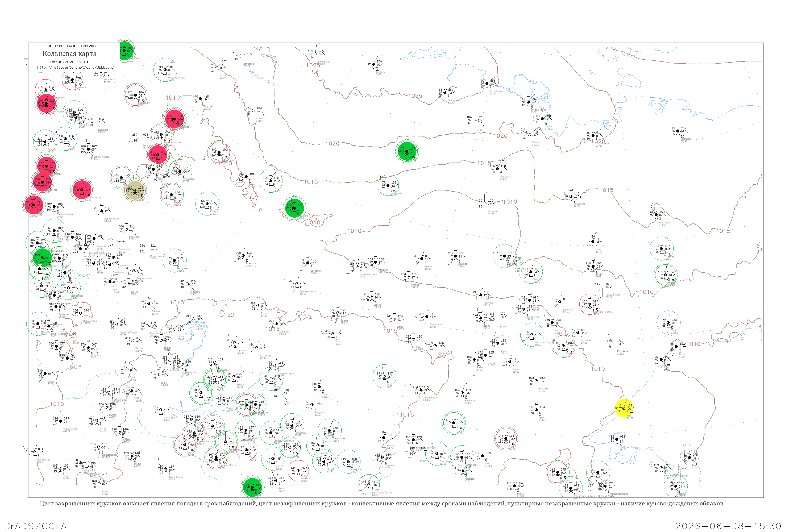Click the Большой Шантар station label
This screenshot has width=798, height=532.
[x=629, y=447]
